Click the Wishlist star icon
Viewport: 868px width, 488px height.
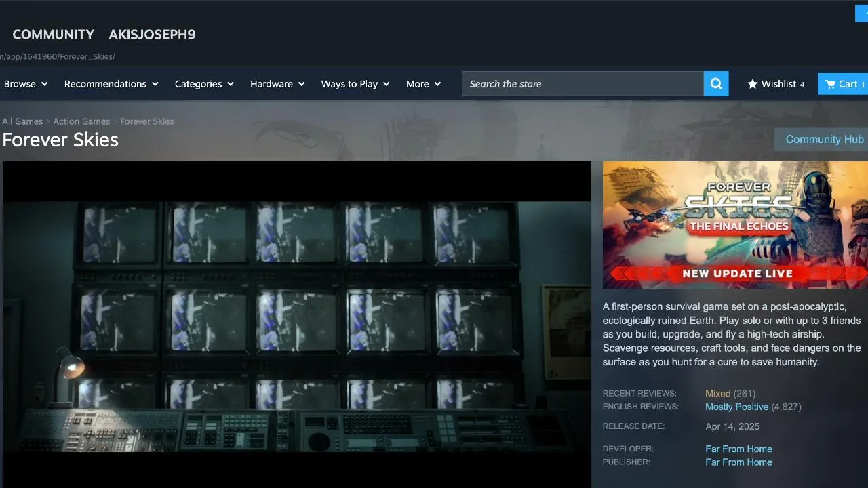(752, 84)
